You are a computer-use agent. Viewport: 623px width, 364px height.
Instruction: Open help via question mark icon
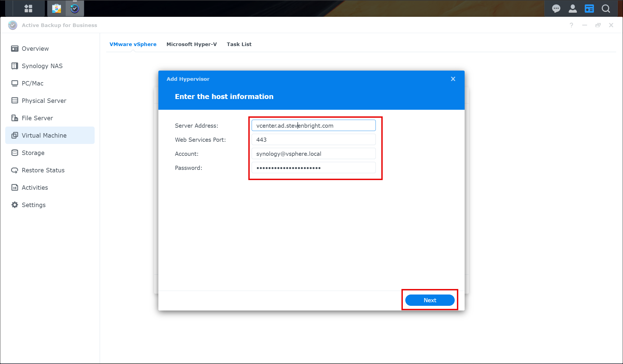tap(571, 25)
